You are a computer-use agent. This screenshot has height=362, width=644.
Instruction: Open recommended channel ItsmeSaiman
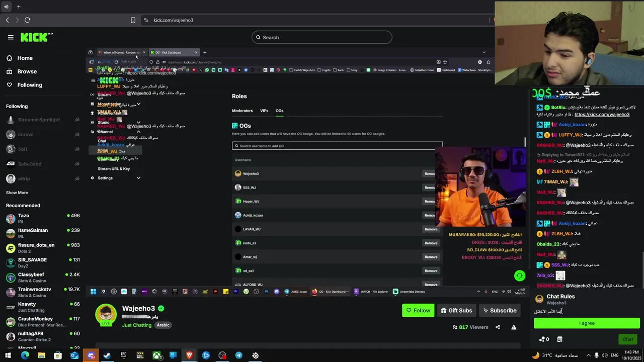click(43, 233)
